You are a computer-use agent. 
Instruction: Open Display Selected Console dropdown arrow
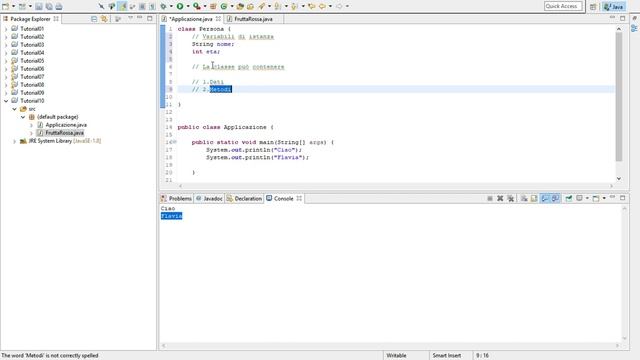(587, 198)
